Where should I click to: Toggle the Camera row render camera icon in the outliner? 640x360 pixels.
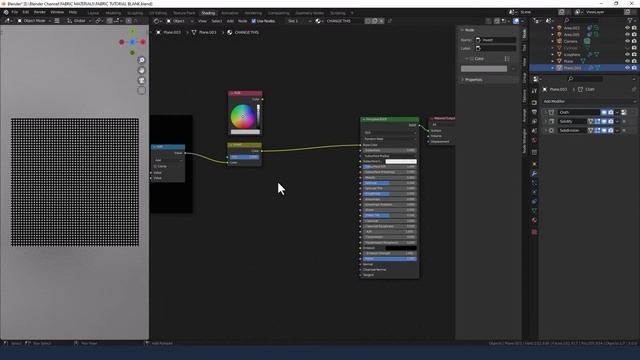[x=634, y=41]
